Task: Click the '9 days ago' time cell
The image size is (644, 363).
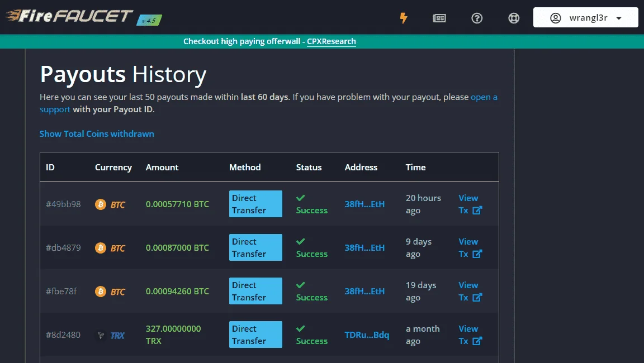Action: coord(419,248)
